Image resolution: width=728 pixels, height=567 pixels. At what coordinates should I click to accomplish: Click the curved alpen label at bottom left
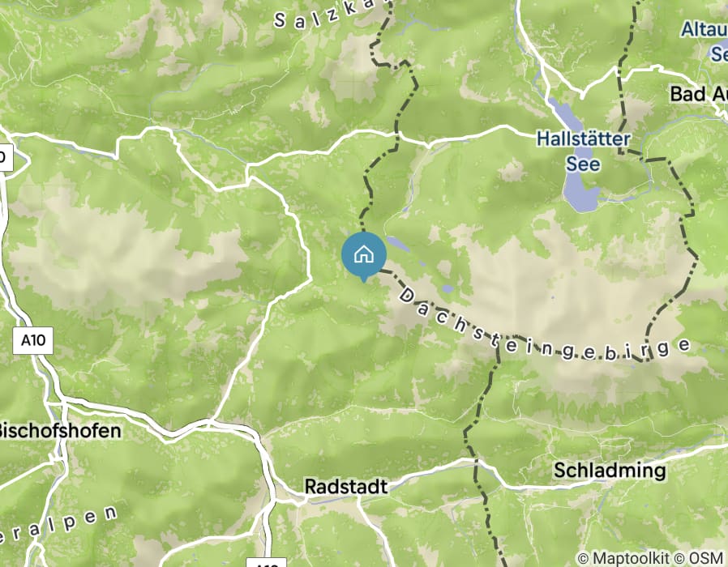pyautogui.click(x=58, y=526)
